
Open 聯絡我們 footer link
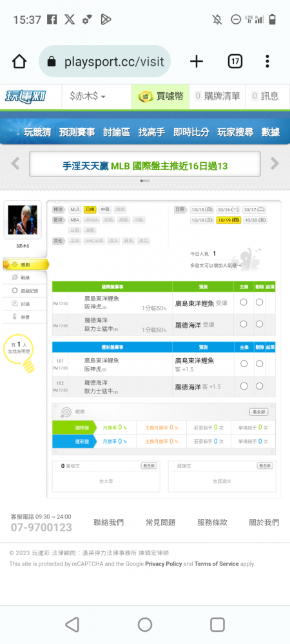click(x=109, y=522)
